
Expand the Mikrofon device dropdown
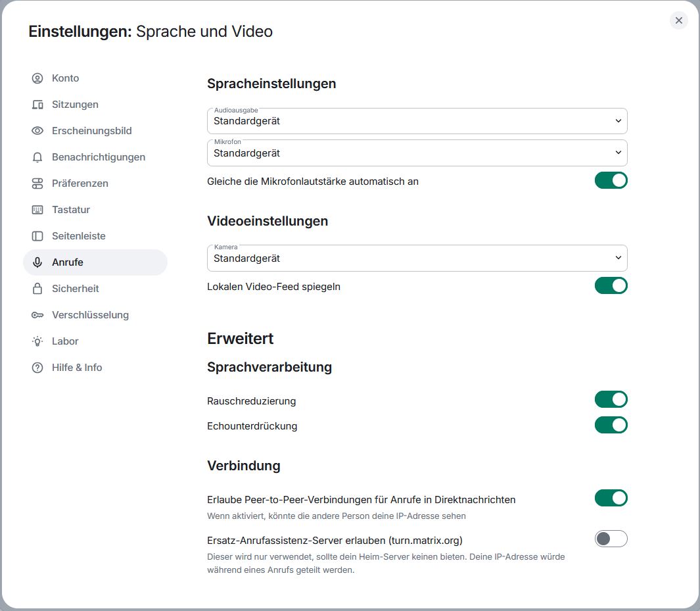coord(417,153)
